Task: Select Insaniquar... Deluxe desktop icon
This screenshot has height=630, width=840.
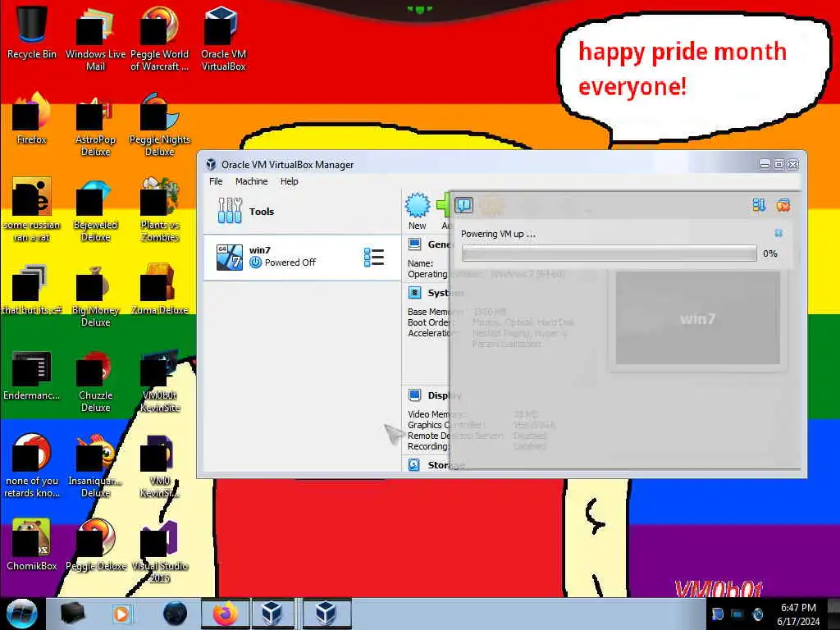Action: [95, 466]
